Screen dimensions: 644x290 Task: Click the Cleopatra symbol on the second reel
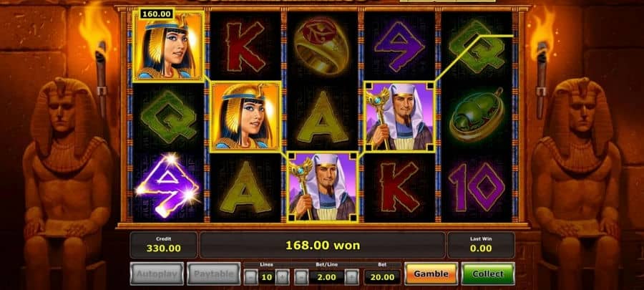click(245, 117)
